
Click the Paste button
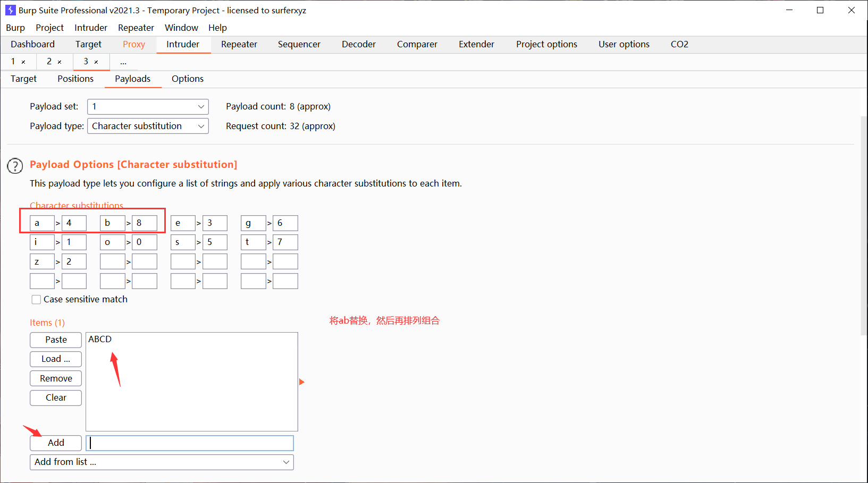56,340
